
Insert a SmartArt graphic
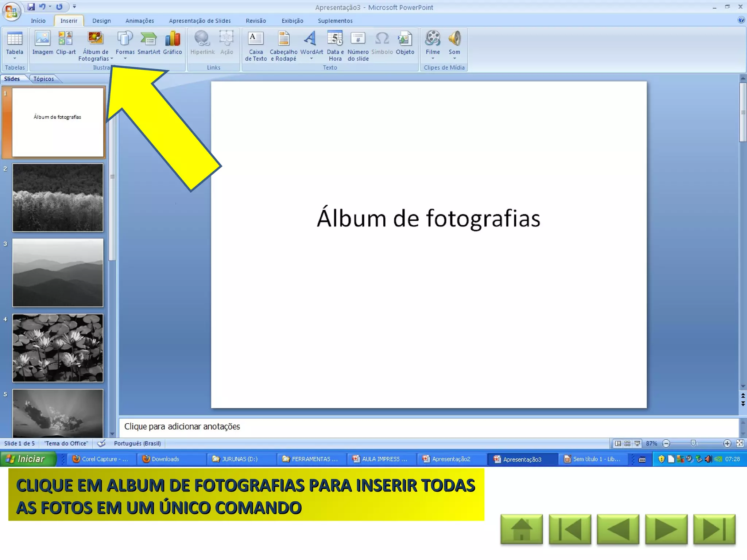(148, 43)
